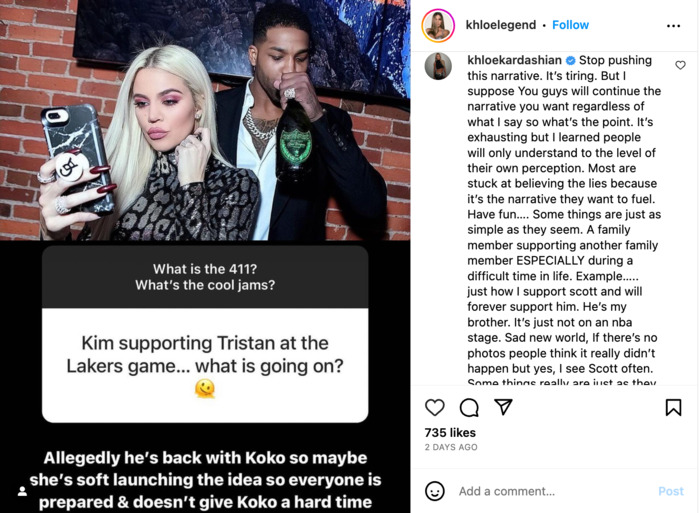Like the khloekardashian comment's small heart
Image resolution: width=700 pixels, height=513 pixels.
click(680, 65)
